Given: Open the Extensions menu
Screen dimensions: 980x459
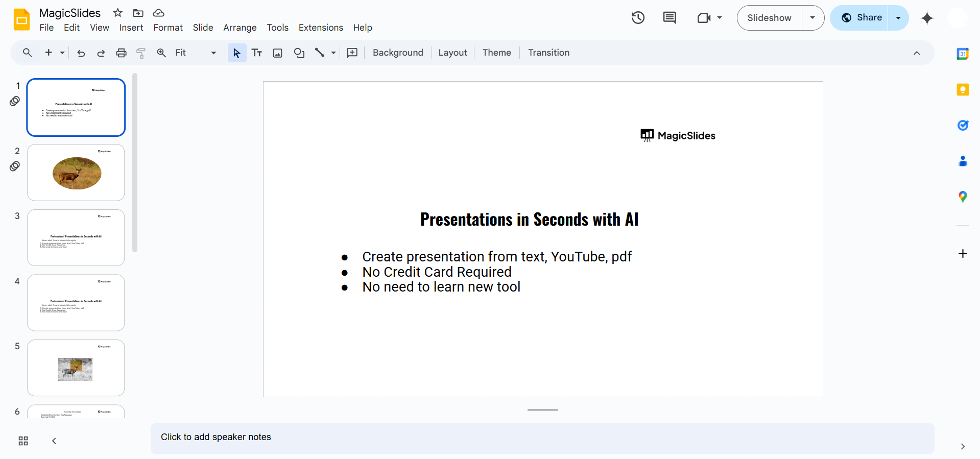Looking at the screenshot, I should tap(321, 28).
